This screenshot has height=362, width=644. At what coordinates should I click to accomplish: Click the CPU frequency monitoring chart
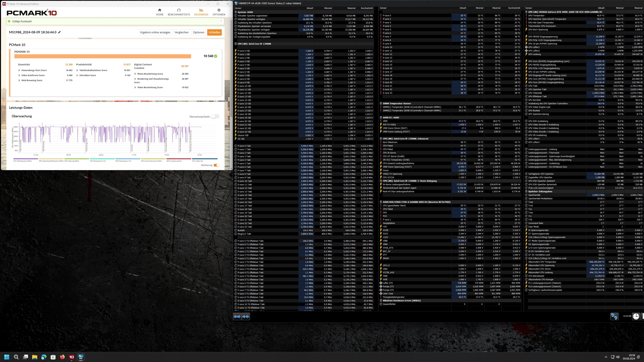coord(118,138)
